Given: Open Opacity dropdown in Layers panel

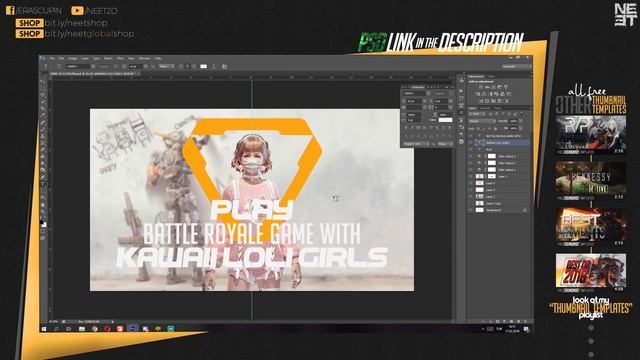Looking at the screenshot, I should (521, 121).
